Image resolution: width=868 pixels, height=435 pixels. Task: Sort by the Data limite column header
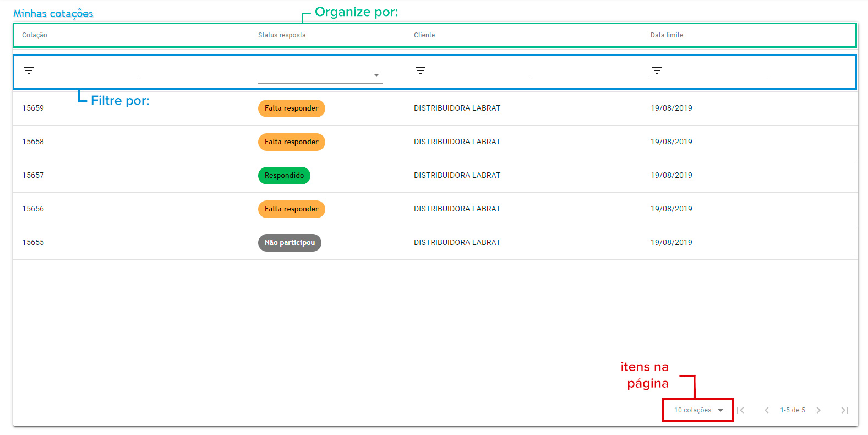pyautogui.click(x=667, y=35)
